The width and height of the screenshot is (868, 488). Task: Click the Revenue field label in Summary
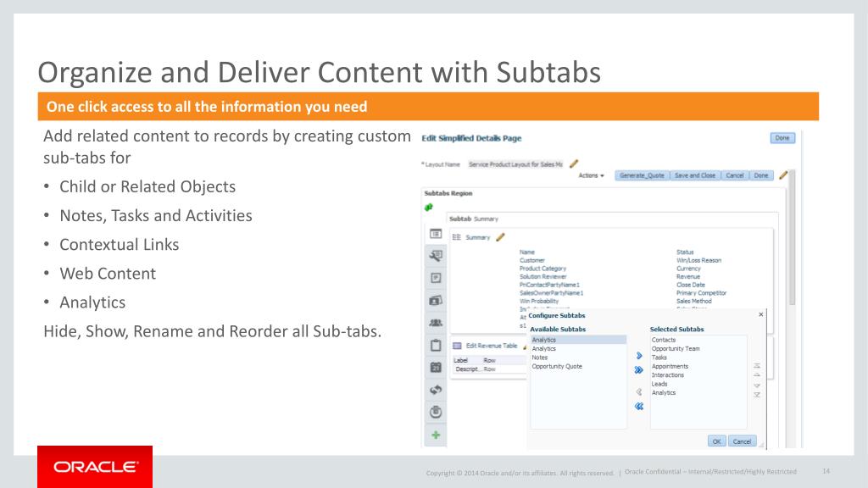coord(688,277)
